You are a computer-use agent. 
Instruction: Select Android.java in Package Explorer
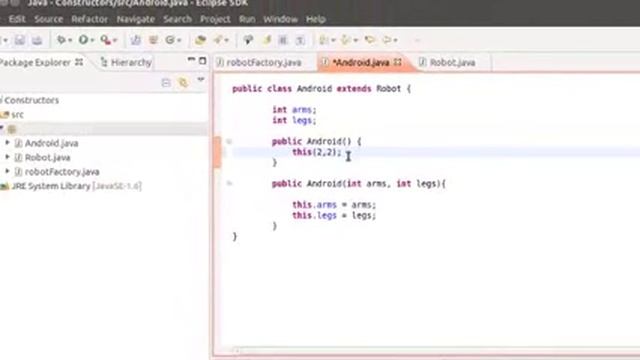(x=51, y=143)
